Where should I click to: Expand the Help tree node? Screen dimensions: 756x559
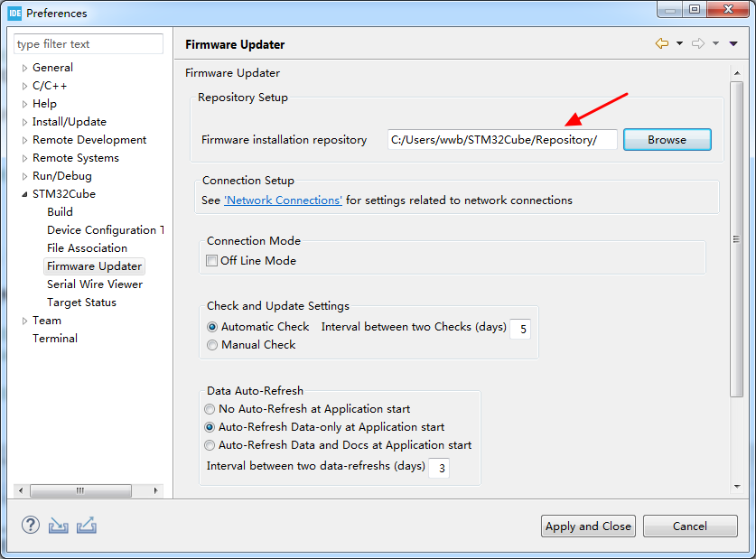[x=24, y=104]
